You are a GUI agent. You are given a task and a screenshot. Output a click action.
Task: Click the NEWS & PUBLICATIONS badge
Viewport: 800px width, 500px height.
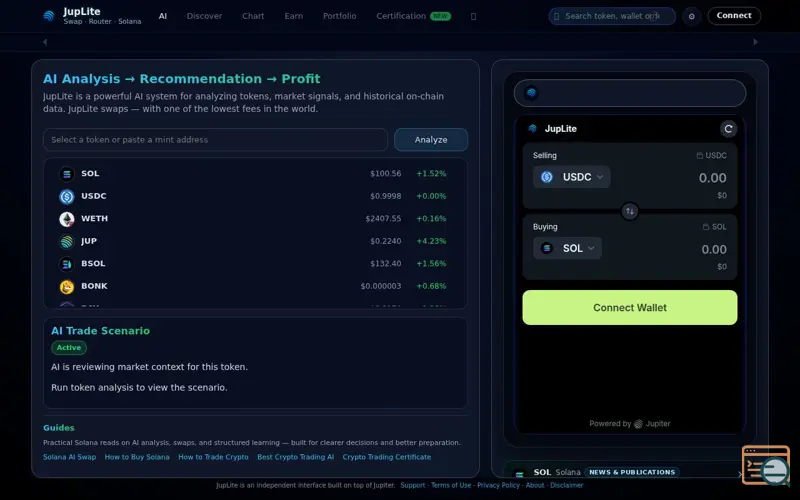tap(632, 472)
